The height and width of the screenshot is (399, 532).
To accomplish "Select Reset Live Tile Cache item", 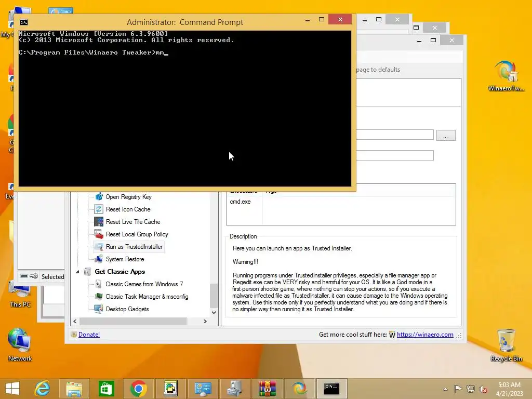I will coord(133,222).
